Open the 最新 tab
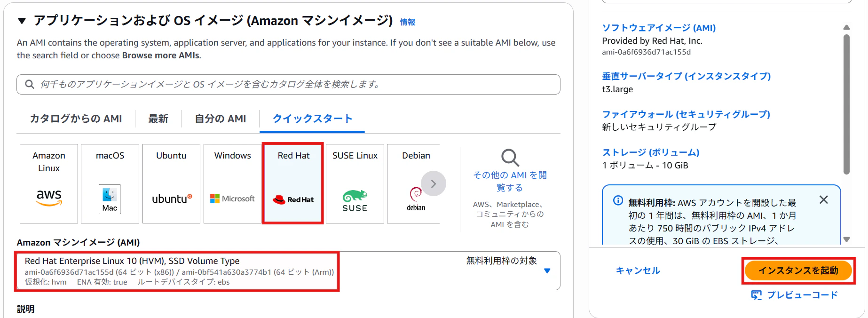This screenshot has height=318, width=868. pos(158,119)
